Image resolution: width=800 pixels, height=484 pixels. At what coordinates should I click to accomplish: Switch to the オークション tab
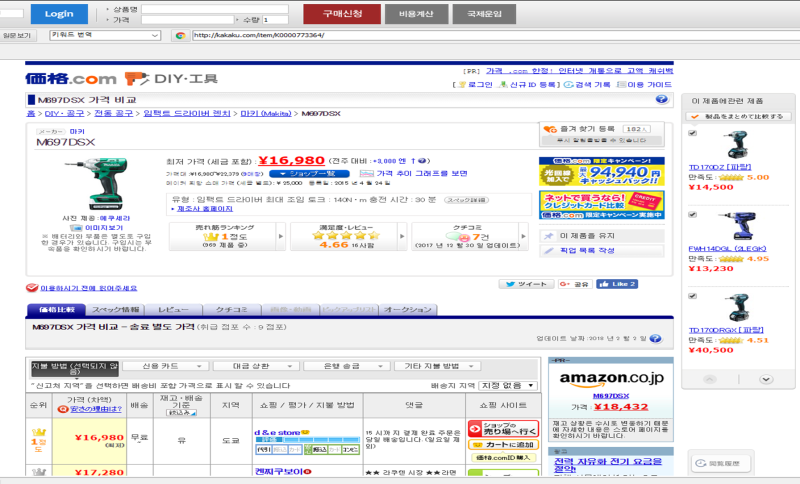(x=408, y=310)
